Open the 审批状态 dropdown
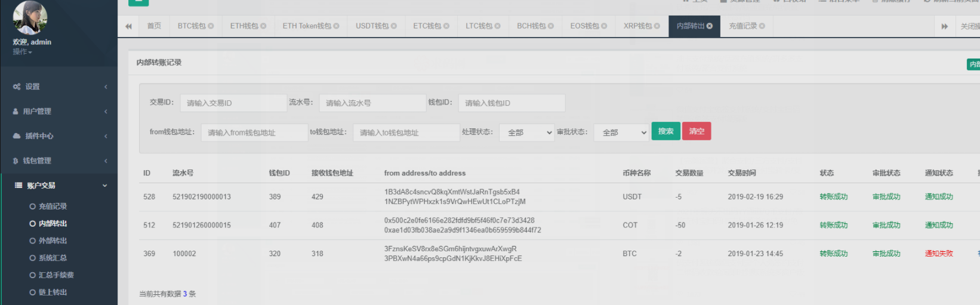Image resolution: width=980 pixels, height=305 pixels. tap(621, 133)
